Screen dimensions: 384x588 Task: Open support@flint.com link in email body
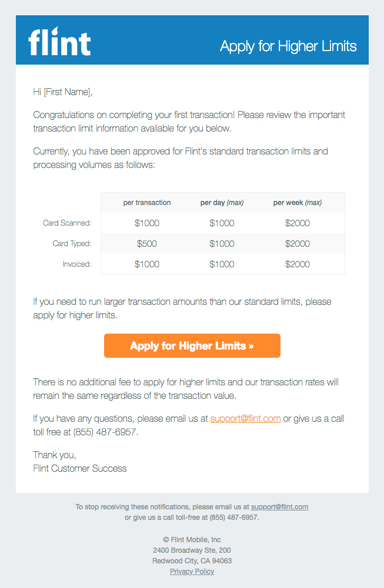click(245, 419)
